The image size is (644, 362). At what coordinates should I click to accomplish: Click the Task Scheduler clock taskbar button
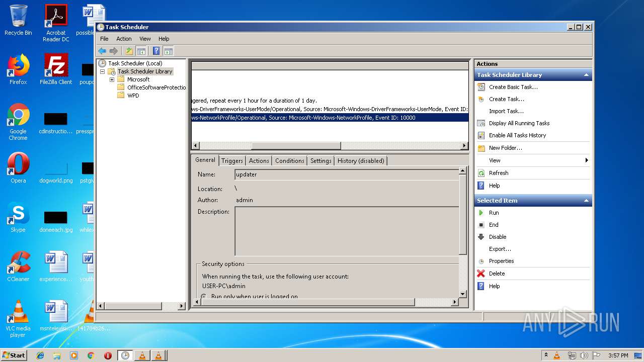[125, 355]
